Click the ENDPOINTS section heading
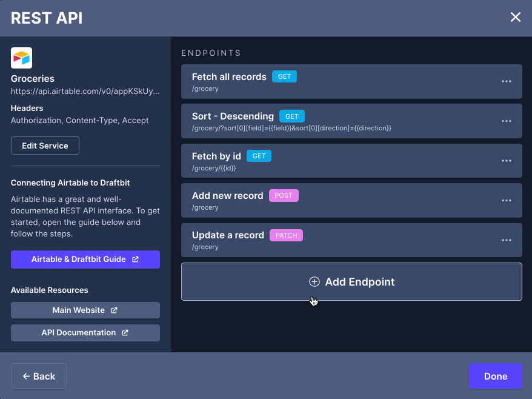The height and width of the screenshot is (399, 532). pos(211,53)
